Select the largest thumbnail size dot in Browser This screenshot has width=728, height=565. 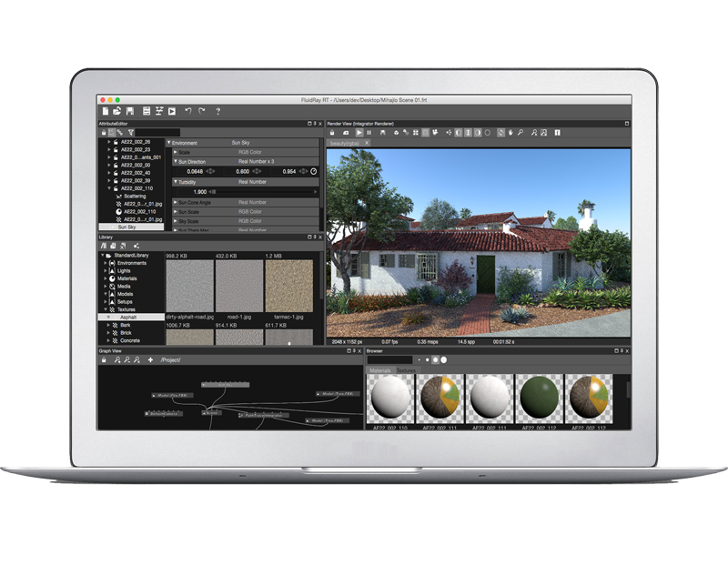coord(444,359)
